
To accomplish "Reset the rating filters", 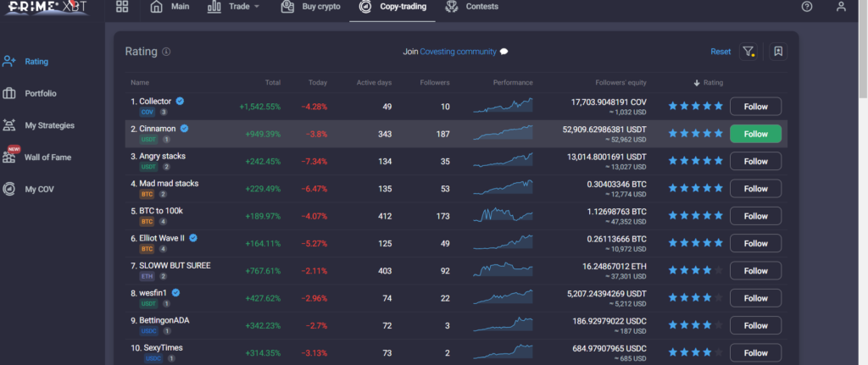I will pyautogui.click(x=721, y=52).
